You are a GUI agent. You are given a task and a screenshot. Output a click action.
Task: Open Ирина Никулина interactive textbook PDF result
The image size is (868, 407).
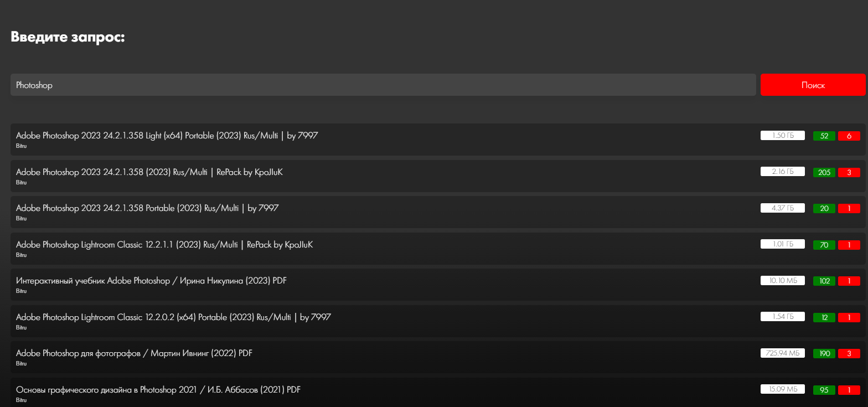coord(151,281)
